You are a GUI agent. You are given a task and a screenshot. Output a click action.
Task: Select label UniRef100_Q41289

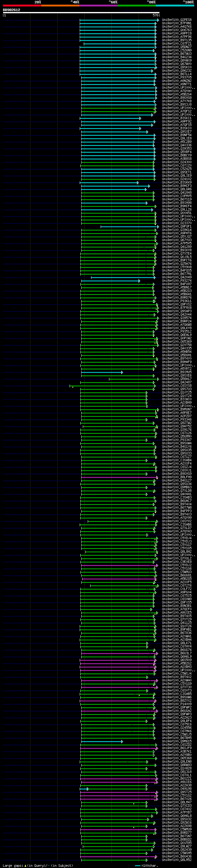[x=177, y=247]
